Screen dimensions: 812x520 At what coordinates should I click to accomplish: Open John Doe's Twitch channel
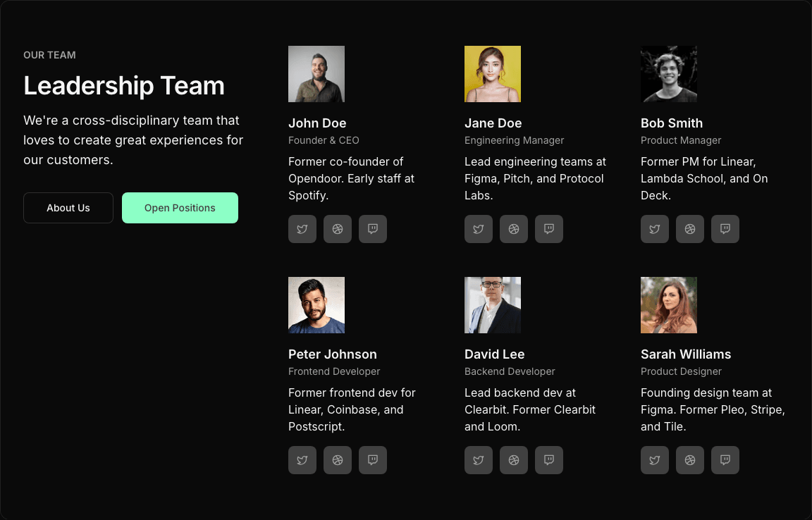(x=373, y=229)
